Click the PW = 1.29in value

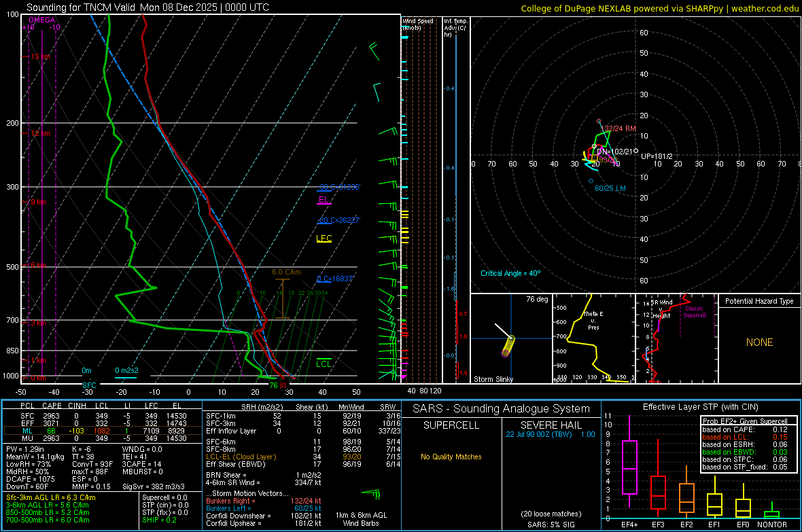click(25, 449)
